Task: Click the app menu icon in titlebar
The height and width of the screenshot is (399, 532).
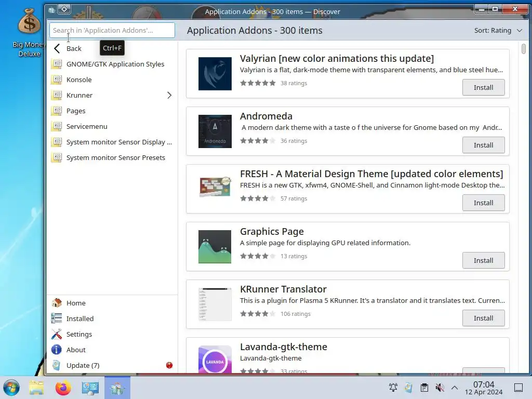Action: coord(51,10)
